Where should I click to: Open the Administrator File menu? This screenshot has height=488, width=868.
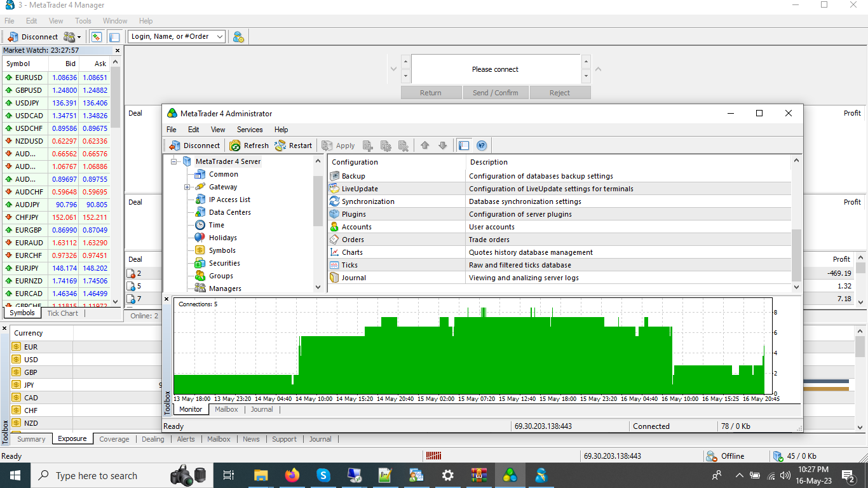click(172, 130)
